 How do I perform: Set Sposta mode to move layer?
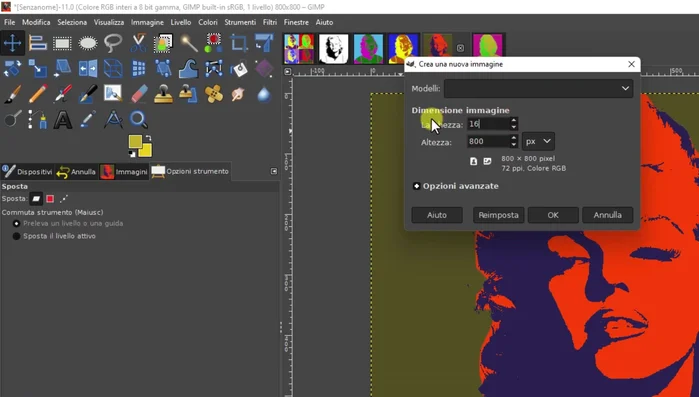[x=36, y=199]
